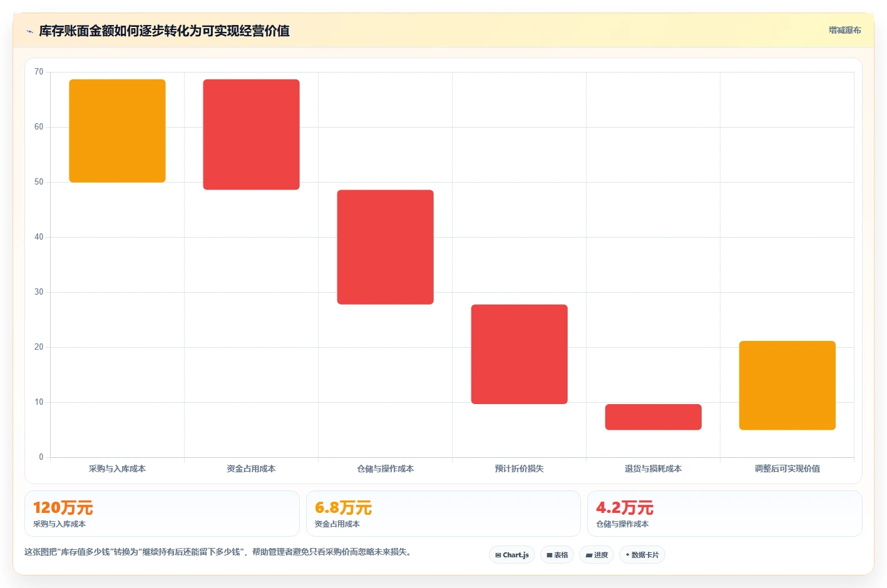
Task: Click the 仓储与操作成本 caption under 4.2万元
Action: [x=622, y=524]
